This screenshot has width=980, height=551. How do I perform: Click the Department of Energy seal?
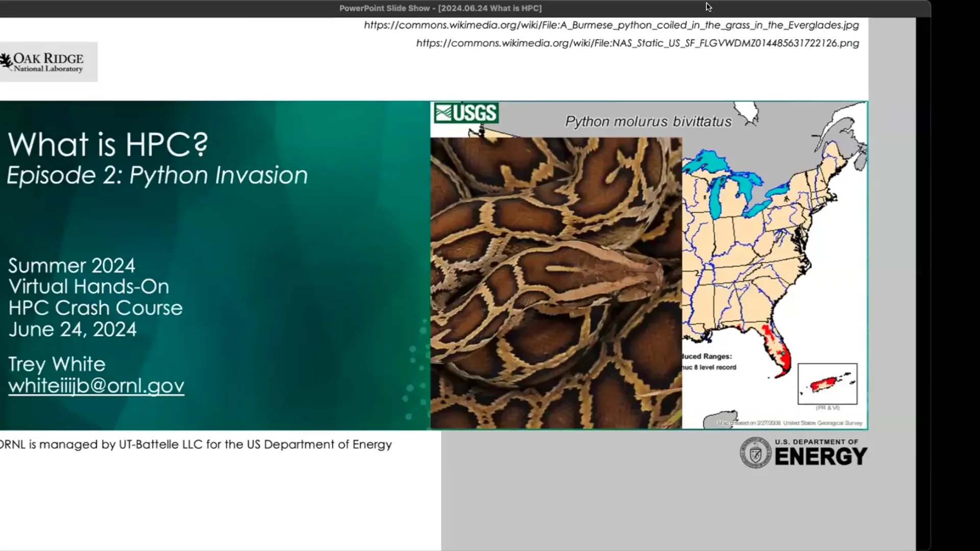coord(755,453)
